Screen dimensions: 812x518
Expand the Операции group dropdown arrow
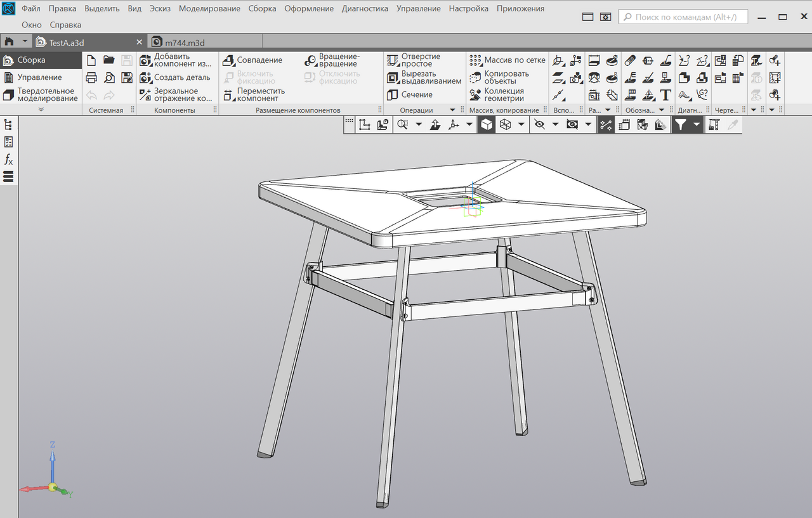pyautogui.click(x=452, y=110)
